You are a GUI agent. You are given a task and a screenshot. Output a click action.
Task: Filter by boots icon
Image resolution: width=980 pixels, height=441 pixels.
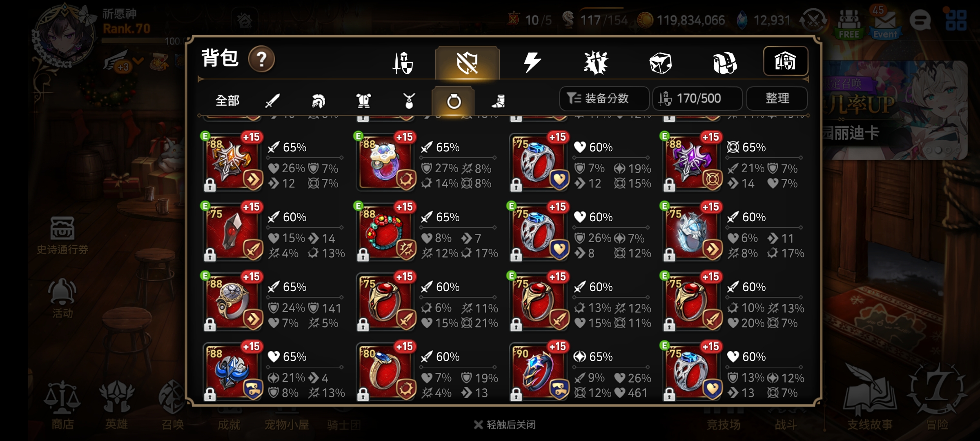(x=498, y=100)
